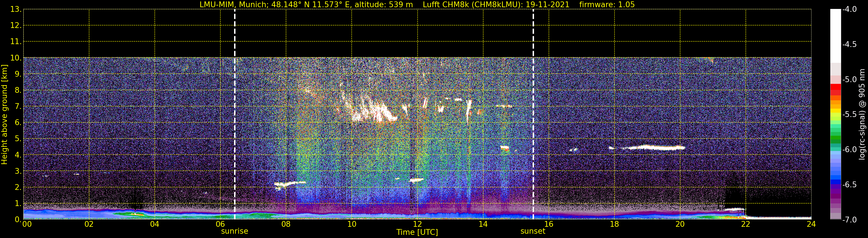Image resolution: width=868 pixels, height=238 pixels.
Task: Click the time axis tick '24'
Action: [x=811, y=224]
